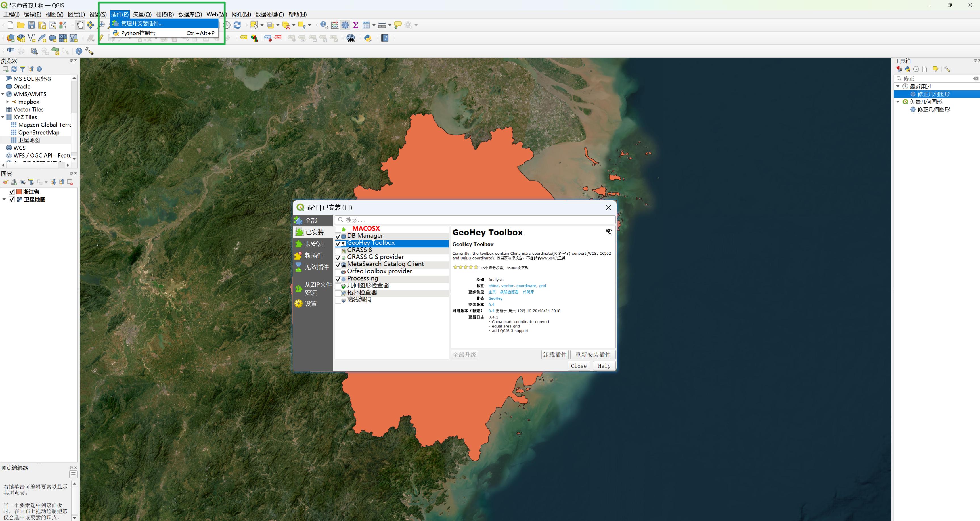This screenshot has height=521, width=980.
Task: Open the Python console toolbar icon
Action: pos(367,38)
